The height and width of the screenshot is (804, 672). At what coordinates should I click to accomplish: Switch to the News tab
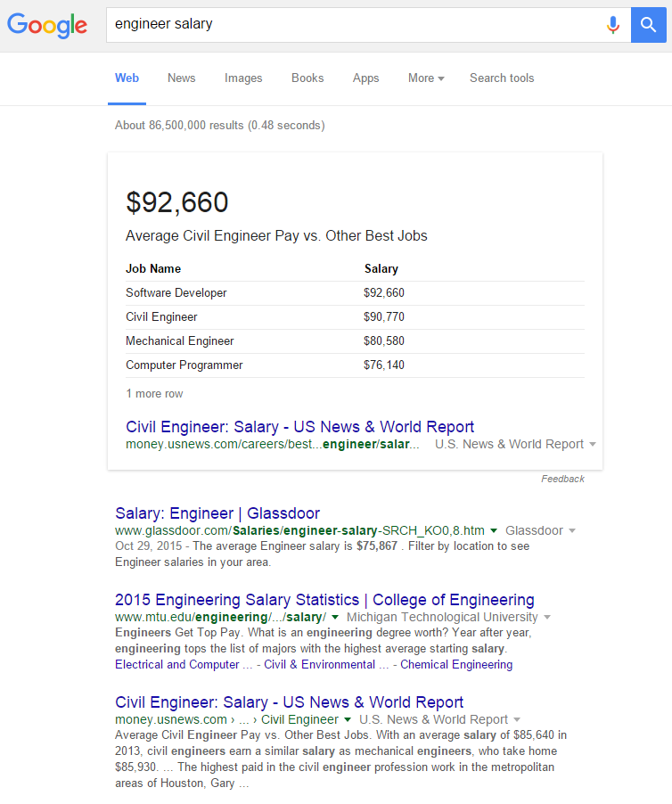[x=181, y=78]
